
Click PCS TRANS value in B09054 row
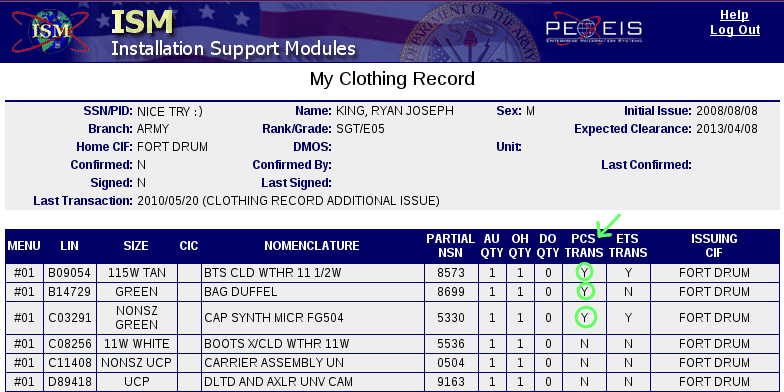coord(584,273)
